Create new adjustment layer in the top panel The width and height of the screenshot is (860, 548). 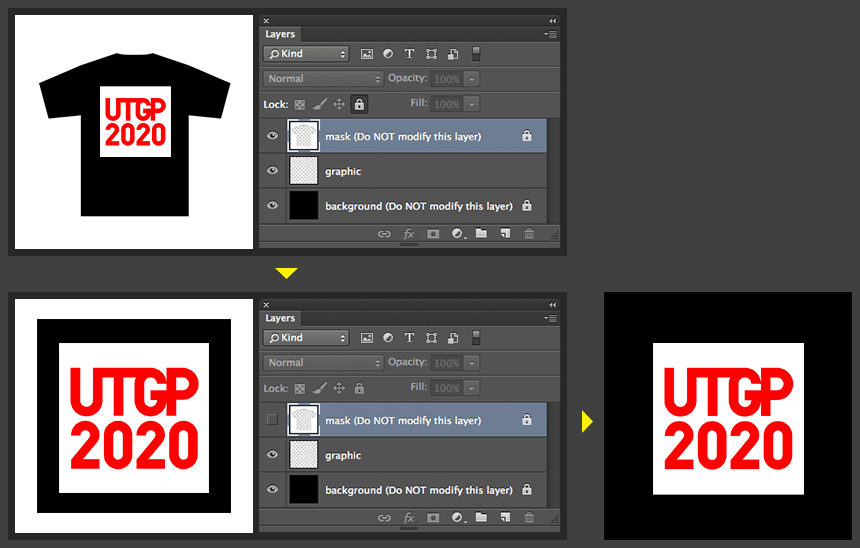(x=457, y=234)
